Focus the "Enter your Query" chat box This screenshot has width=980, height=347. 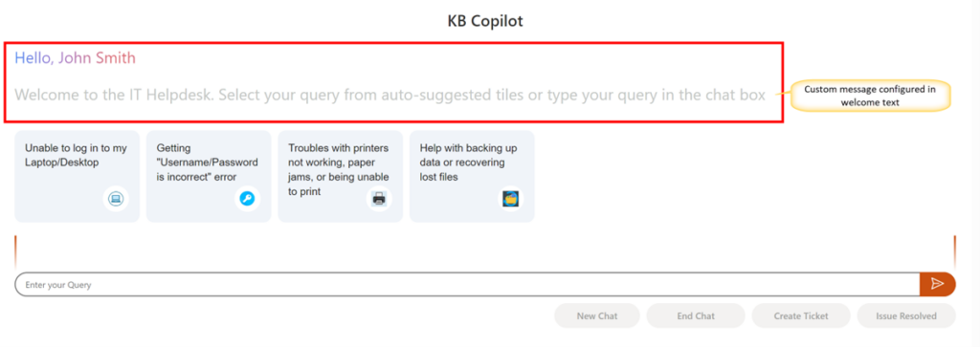(467, 284)
